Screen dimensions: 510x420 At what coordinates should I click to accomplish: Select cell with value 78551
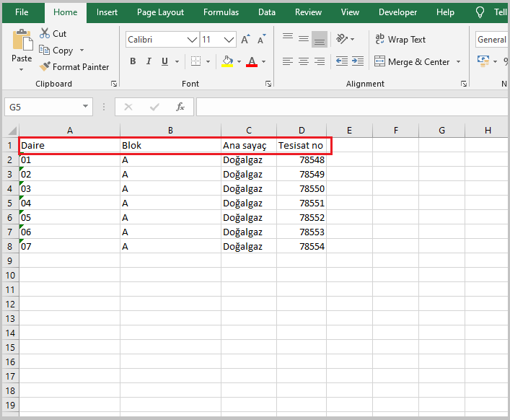point(302,203)
